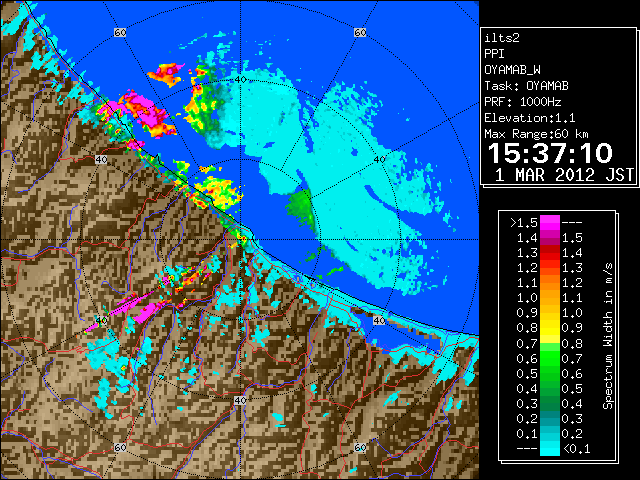Pick the red 1.3–1.4 legend swatch
The width and height of the screenshot is (640, 480).
[x=550, y=253]
